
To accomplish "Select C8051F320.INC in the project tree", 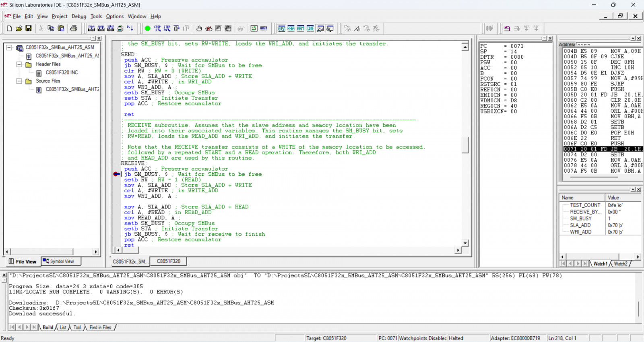I will click(62, 73).
